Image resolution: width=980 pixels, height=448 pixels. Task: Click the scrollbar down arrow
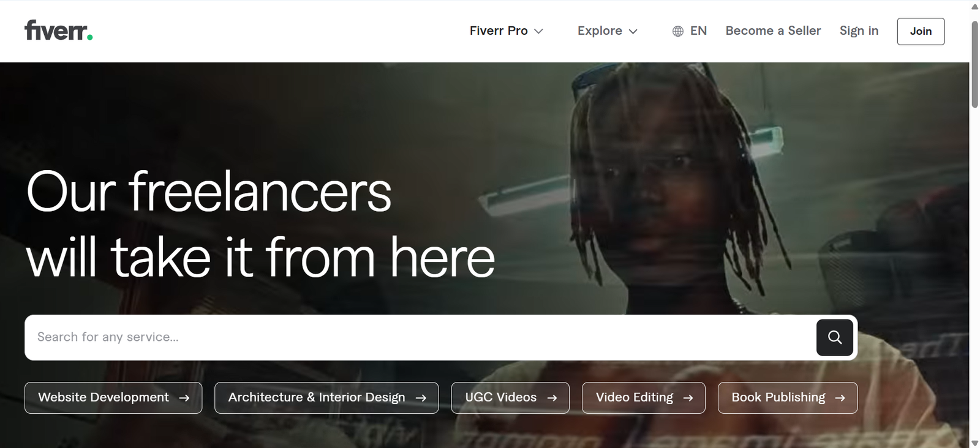point(974,442)
